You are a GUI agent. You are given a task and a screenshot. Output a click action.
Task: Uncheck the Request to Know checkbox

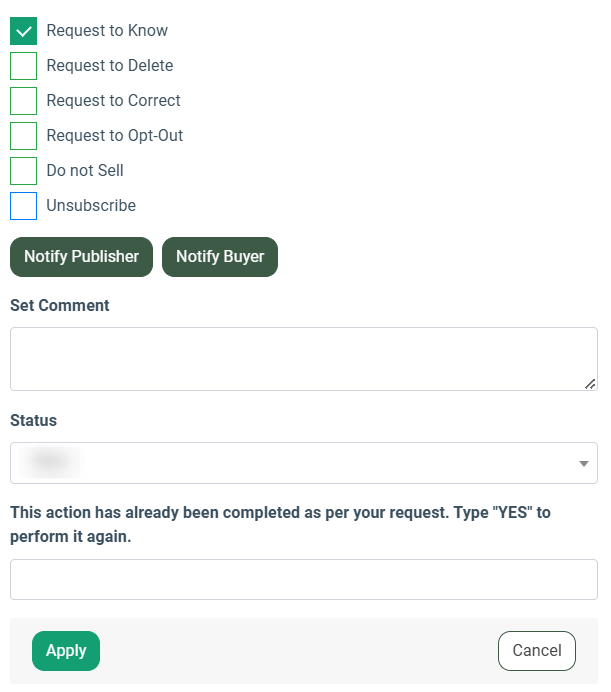click(x=23, y=31)
